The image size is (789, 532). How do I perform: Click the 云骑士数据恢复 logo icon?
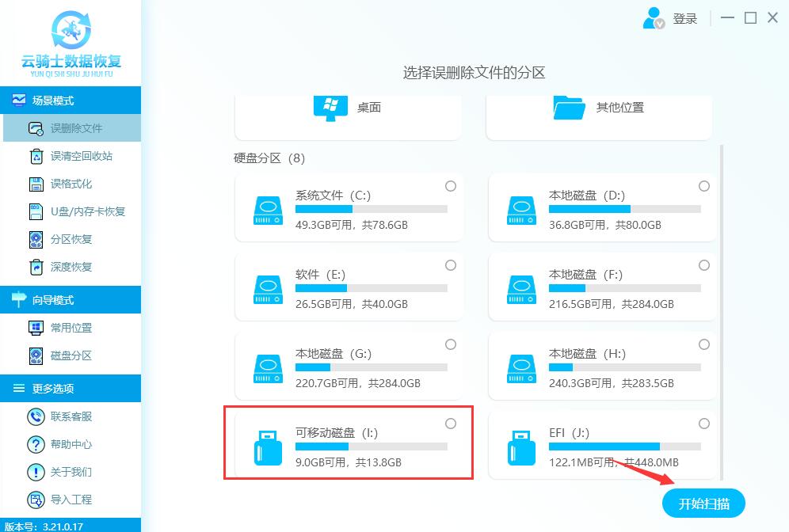click(71, 30)
